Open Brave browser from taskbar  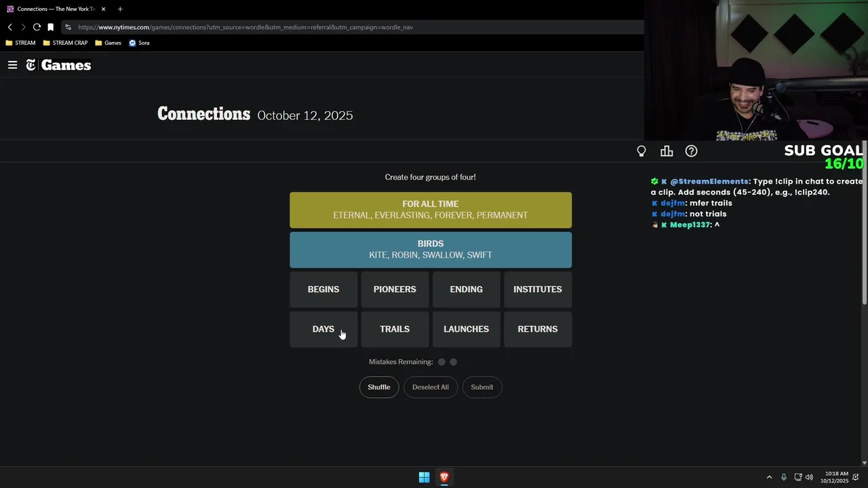tap(444, 477)
